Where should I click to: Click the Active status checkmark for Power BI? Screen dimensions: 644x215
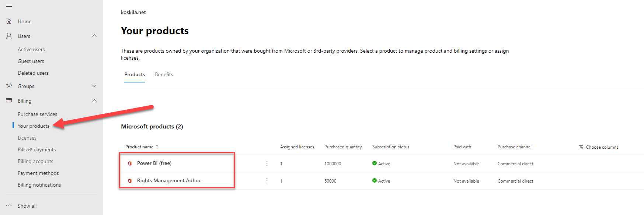coord(375,163)
